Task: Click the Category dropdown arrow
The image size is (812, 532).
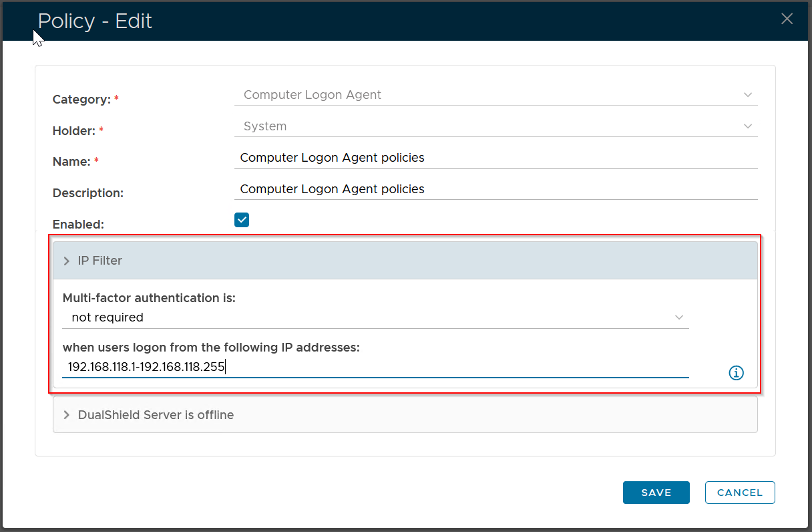Action: (748, 95)
